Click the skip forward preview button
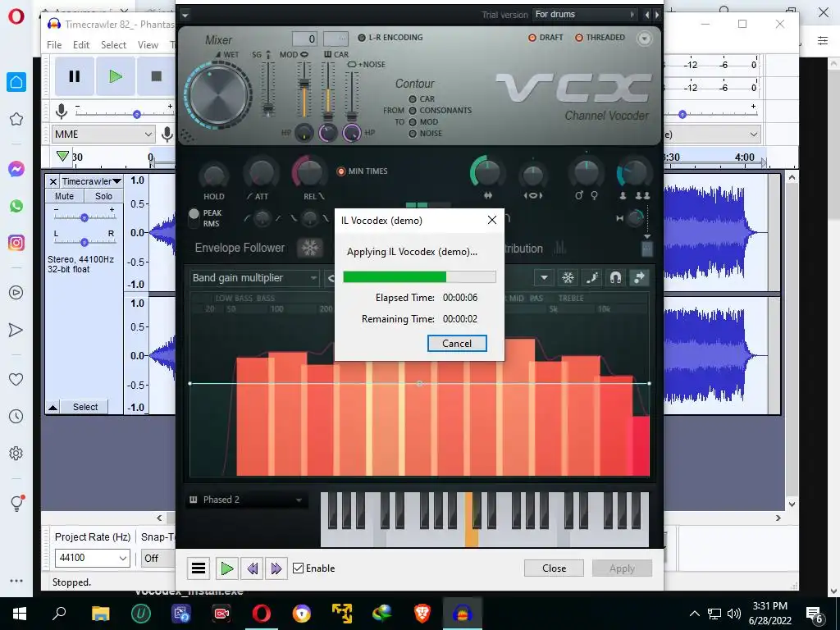The height and width of the screenshot is (630, 840). [276, 568]
